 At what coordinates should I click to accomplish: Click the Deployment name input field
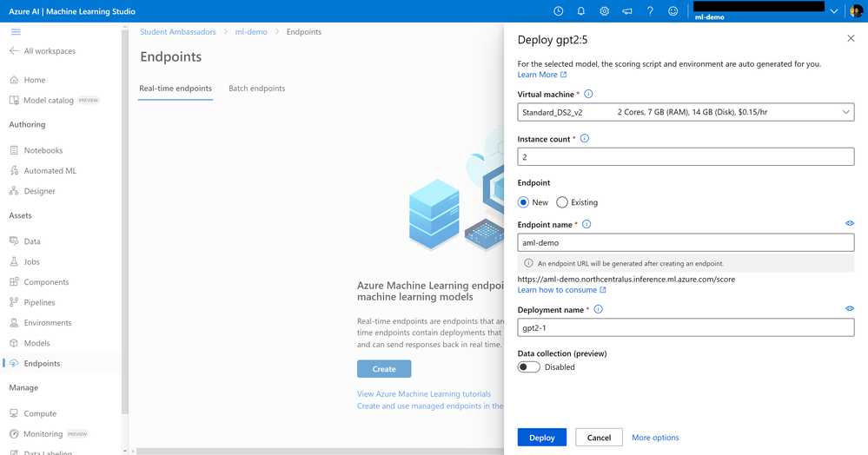[686, 327]
